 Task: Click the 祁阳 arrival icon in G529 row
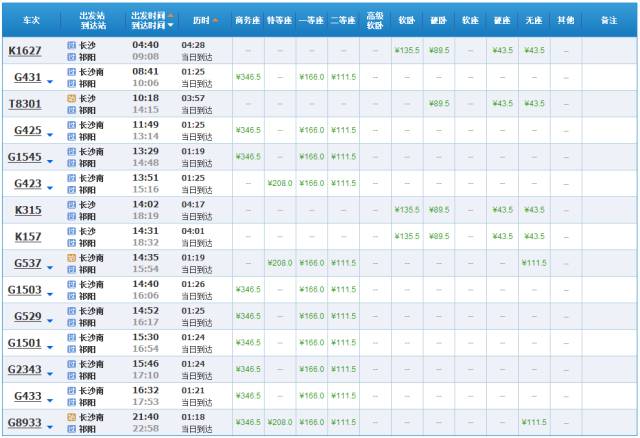point(71,322)
